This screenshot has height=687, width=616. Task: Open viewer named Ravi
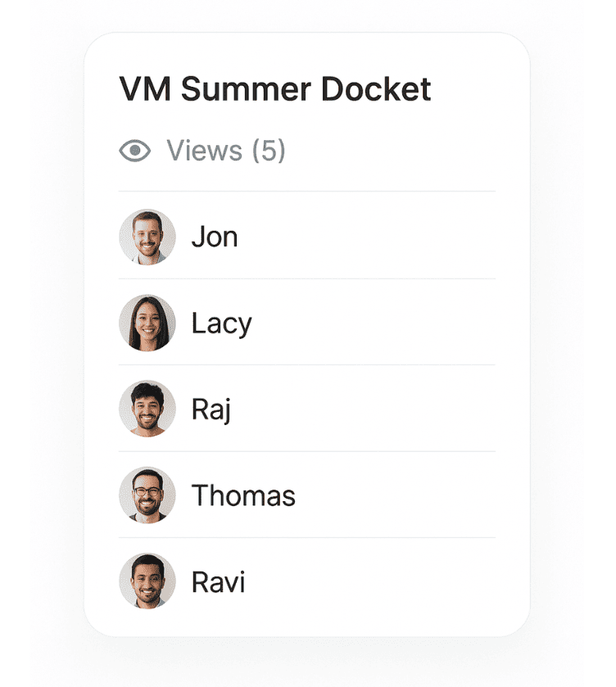click(218, 582)
